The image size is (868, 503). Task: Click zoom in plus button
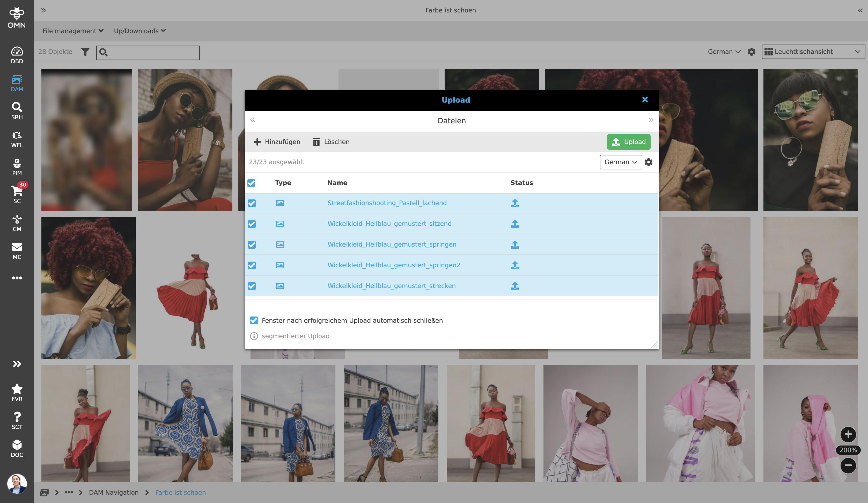[x=848, y=434]
